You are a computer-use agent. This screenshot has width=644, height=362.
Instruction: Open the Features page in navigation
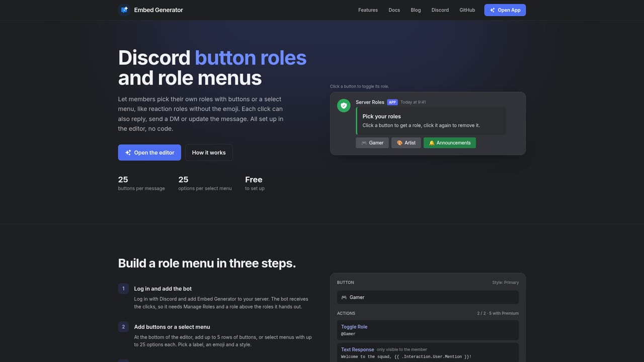pos(368,10)
